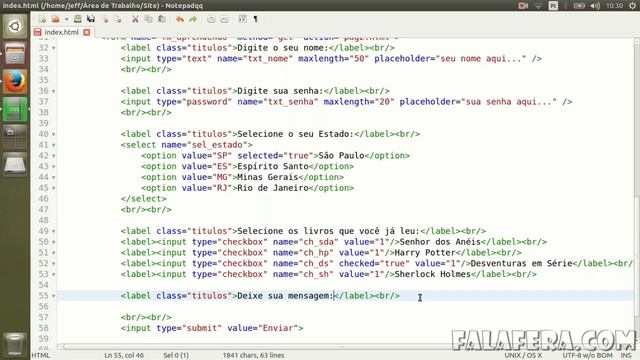The width and height of the screenshot is (640, 360).
Task: Open the workspace switcher in dock
Action: click(x=15, y=137)
